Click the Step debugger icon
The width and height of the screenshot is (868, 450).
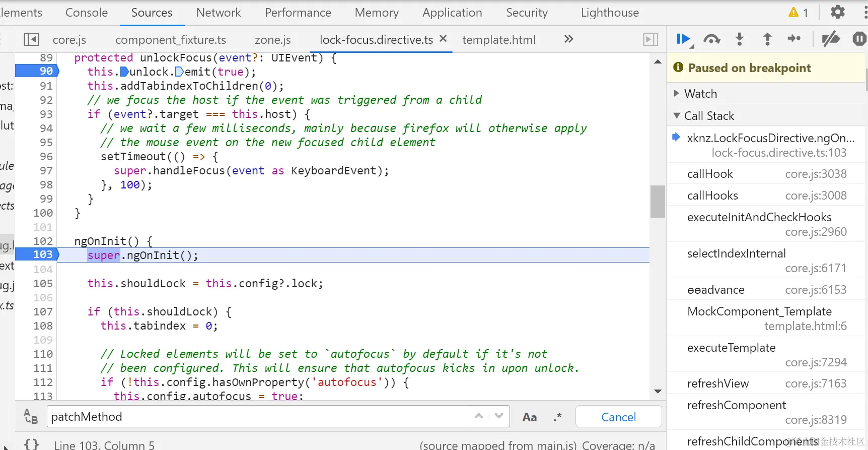[x=794, y=39]
